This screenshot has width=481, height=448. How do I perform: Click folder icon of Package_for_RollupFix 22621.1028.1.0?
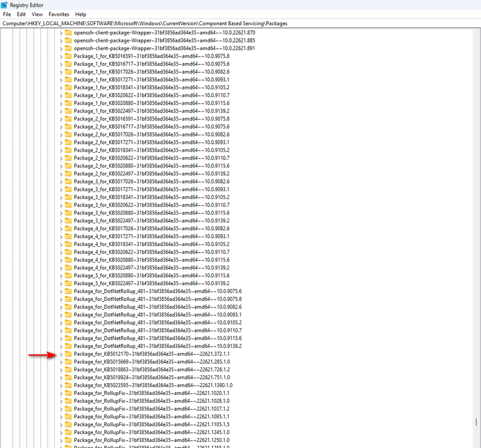pyautogui.click(x=68, y=401)
